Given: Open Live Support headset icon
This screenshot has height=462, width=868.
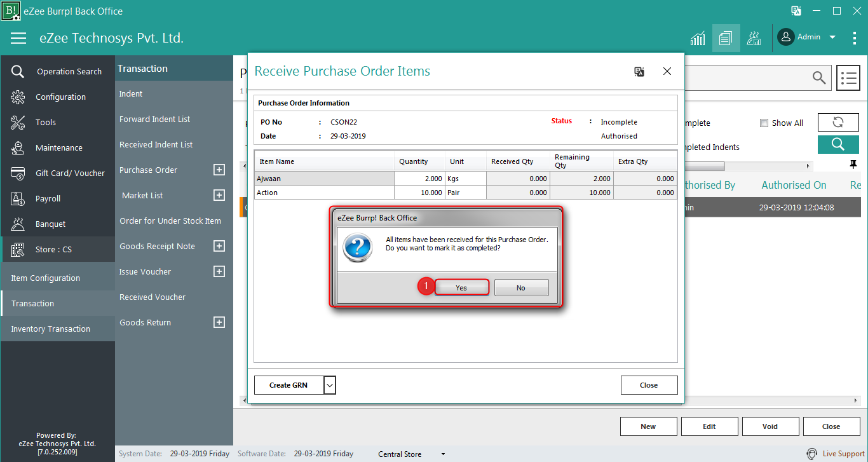Looking at the screenshot, I should tap(811, 454).
